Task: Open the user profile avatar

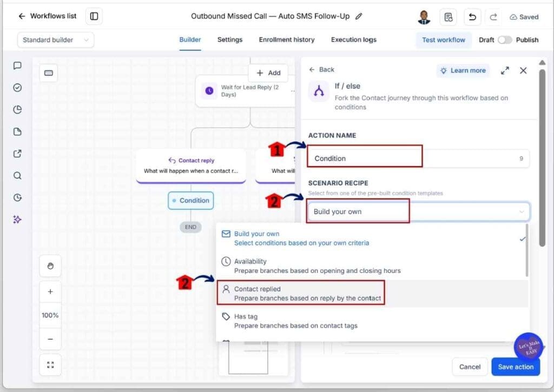Action: (424, 17)
